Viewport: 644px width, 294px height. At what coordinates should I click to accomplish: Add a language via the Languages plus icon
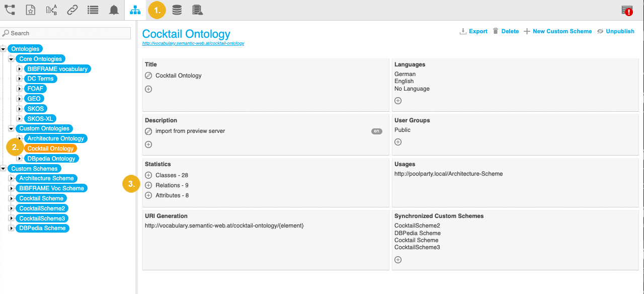[398, 100]
